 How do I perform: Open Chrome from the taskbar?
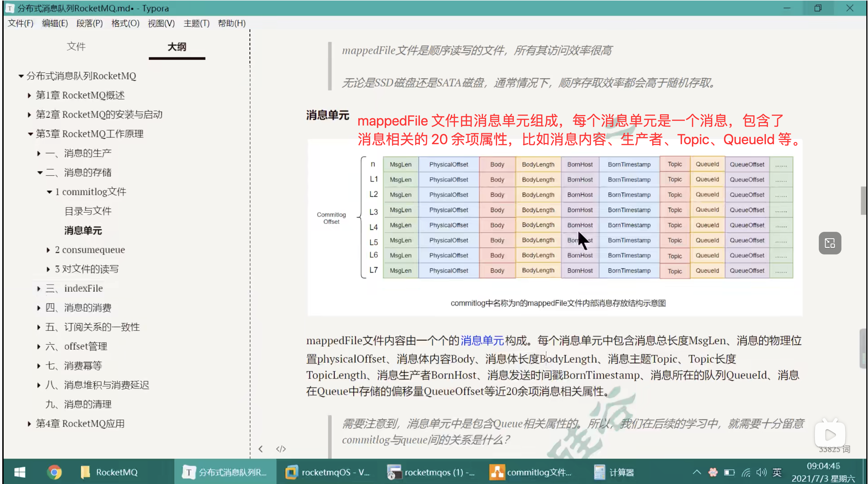point(54,472)
